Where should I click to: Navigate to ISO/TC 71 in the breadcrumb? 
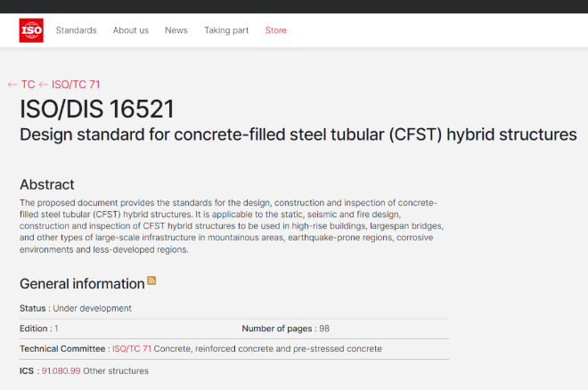pos(76,85)
